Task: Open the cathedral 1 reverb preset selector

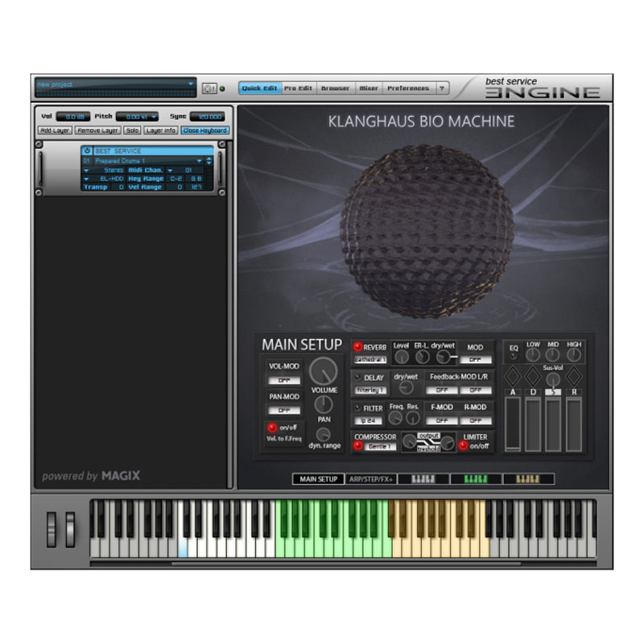Action: pos(370,360)
